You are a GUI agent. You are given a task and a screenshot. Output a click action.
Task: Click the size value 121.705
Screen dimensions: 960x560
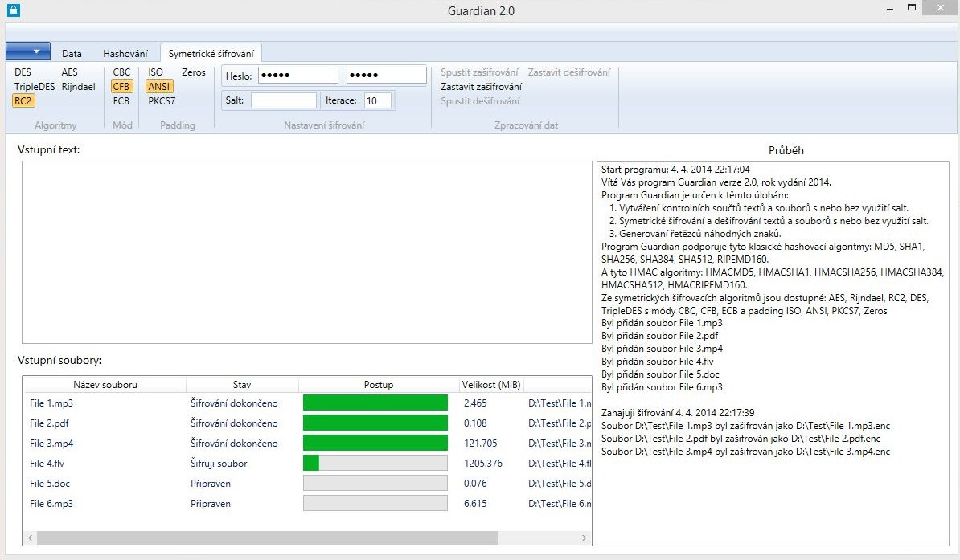coord(481,444)
